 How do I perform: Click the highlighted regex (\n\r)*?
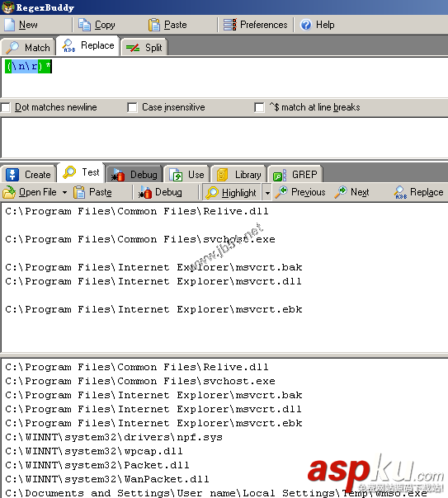click(28, 67)
